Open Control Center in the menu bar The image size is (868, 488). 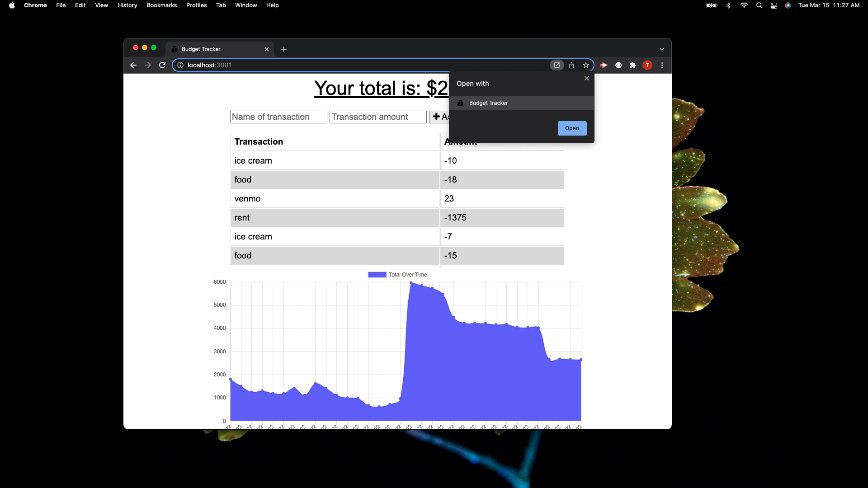774,5
